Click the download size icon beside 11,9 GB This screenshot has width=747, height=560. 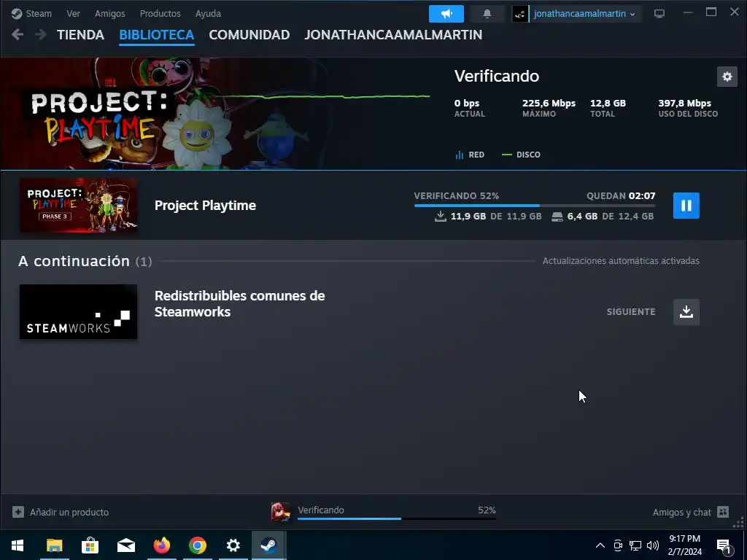pos(441,217)
